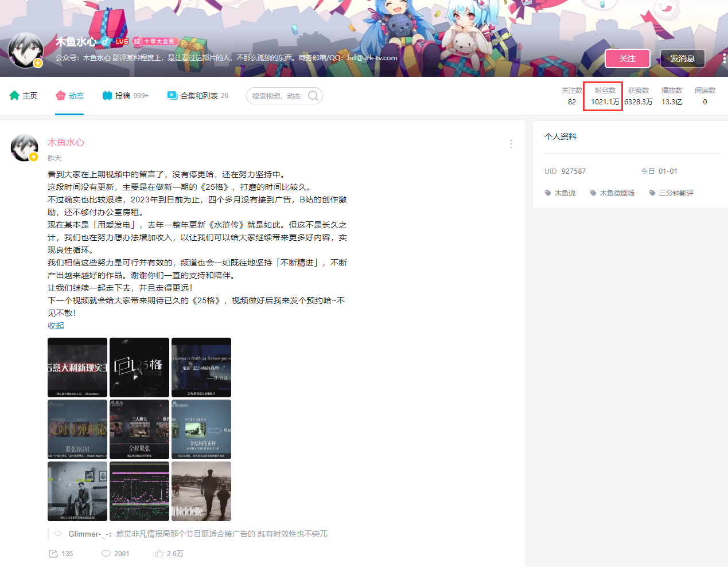Click the 木鱼水心 username in banner
This screenshot has height=567, width=728.
pos(76,42)
